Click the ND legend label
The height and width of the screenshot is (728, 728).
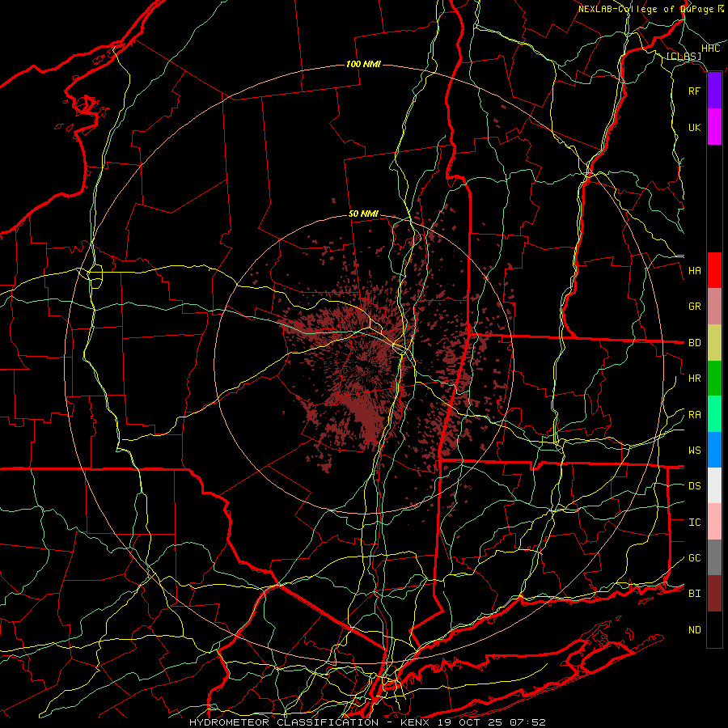pos(694,630)
